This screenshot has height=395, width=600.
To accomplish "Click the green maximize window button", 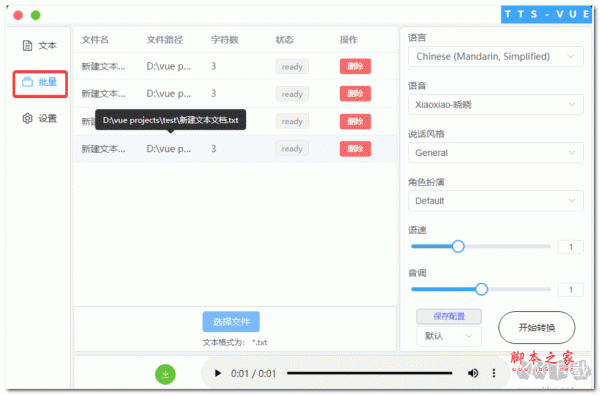I will pyautogui.click(x=36, y=15).
